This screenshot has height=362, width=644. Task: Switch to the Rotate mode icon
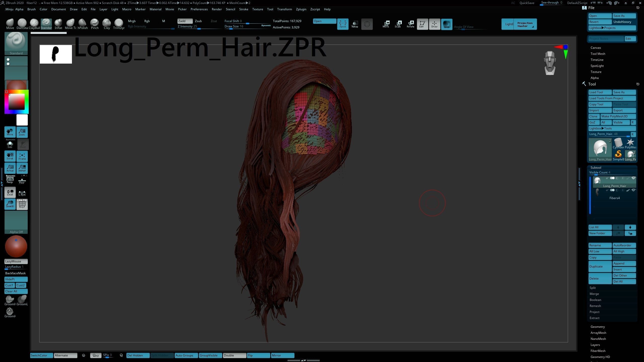click(411, 24)
